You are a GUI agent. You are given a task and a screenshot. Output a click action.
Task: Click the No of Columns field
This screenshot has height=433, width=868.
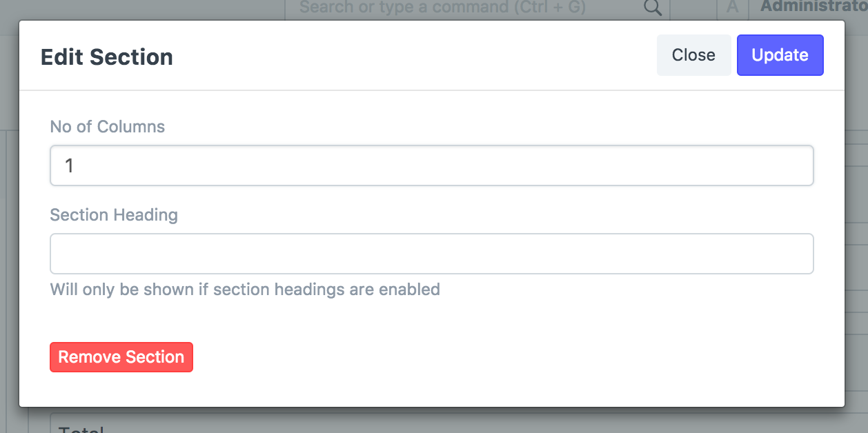(432, 165)
